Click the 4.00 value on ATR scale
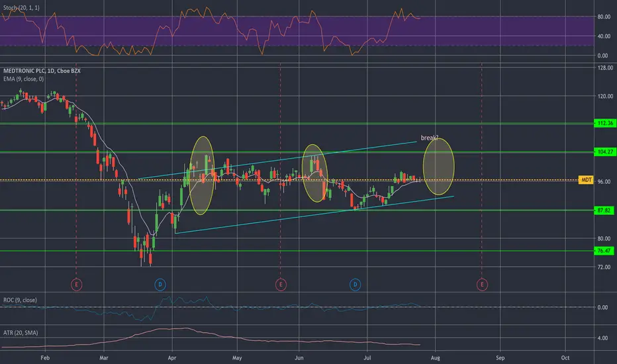Screen dimensions: 617x364 [602, 338]
